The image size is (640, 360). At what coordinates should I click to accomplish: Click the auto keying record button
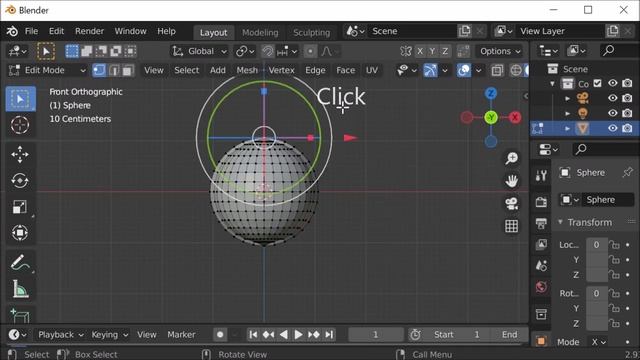click(x=220, y=335)
